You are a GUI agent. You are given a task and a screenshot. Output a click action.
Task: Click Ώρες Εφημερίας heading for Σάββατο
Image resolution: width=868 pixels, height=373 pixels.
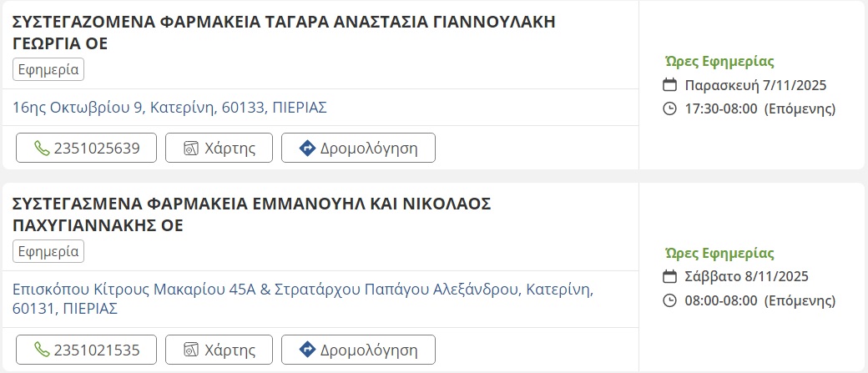click(x=719, y=253)
